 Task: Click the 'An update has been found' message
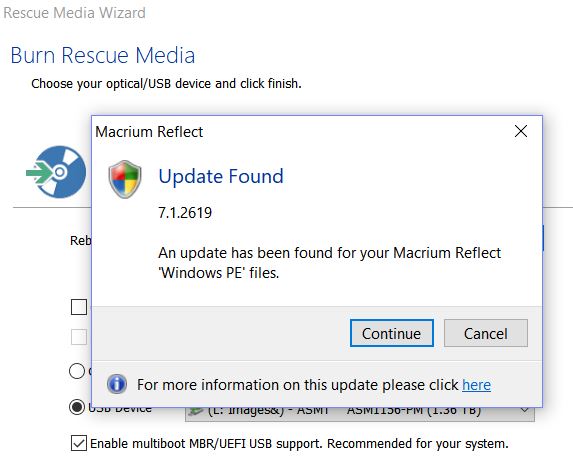(x=329, y=263)
